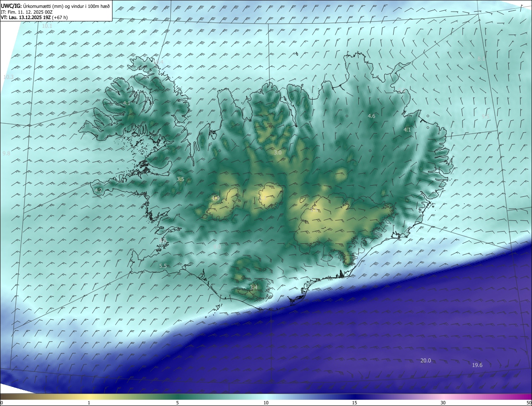Click the 3.0 value in north Iceland
Viewport: 532px width, 406px height.
[x=278, y=153]
